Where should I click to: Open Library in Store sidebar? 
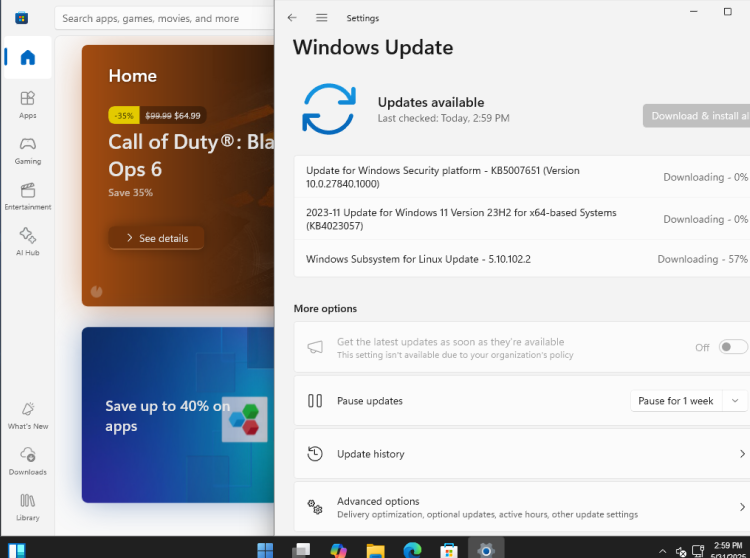(x=28, y=507)
